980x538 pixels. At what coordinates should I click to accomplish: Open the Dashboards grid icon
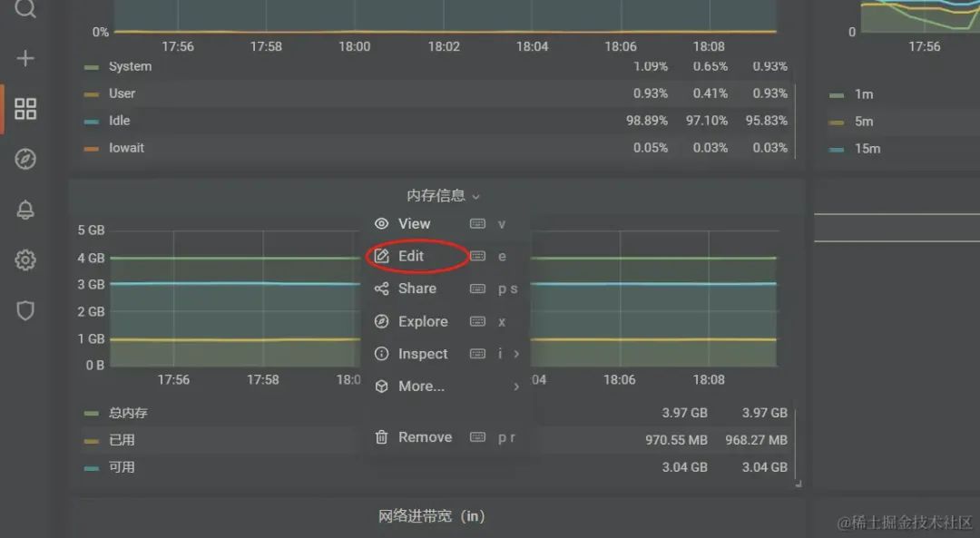(25, 109)
